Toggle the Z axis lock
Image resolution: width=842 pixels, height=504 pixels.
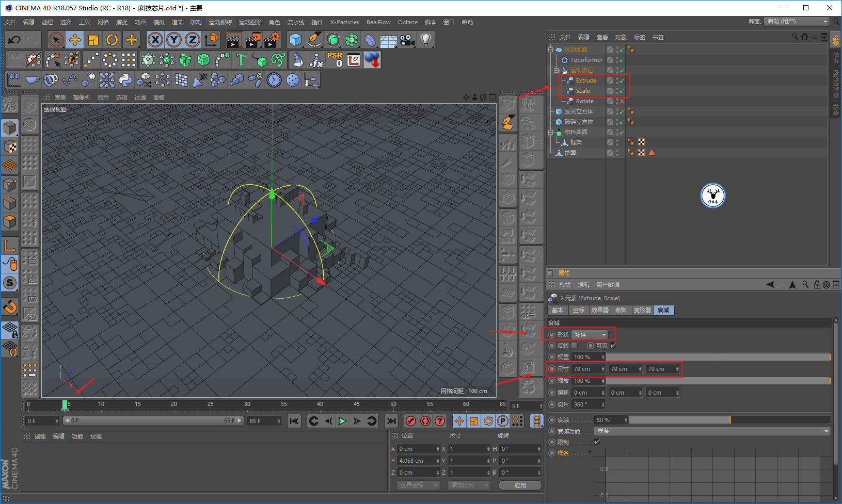(x=193, y=40)
